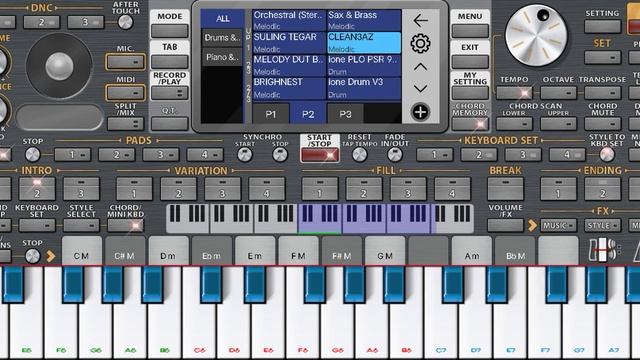Click the TAB button
Image resolution: width=640 pixels, height=360 pixels.
(170, 62)
